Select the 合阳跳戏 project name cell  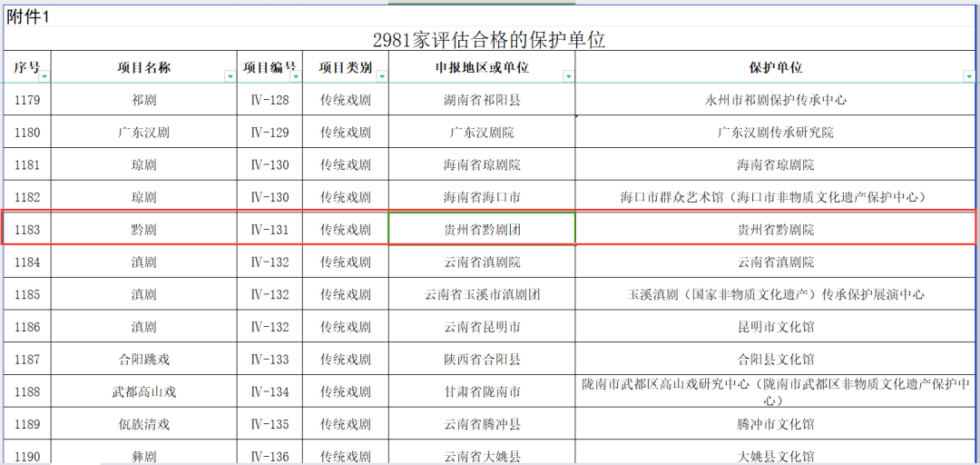click(x=143, y=360)
